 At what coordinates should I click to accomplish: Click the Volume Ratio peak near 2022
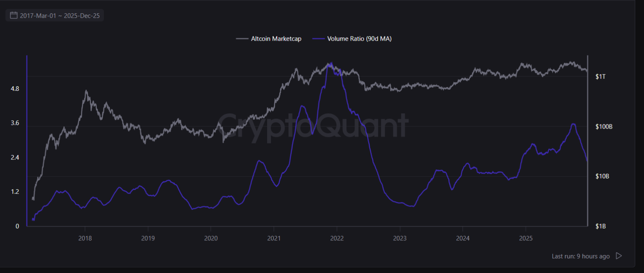(332, 64)
